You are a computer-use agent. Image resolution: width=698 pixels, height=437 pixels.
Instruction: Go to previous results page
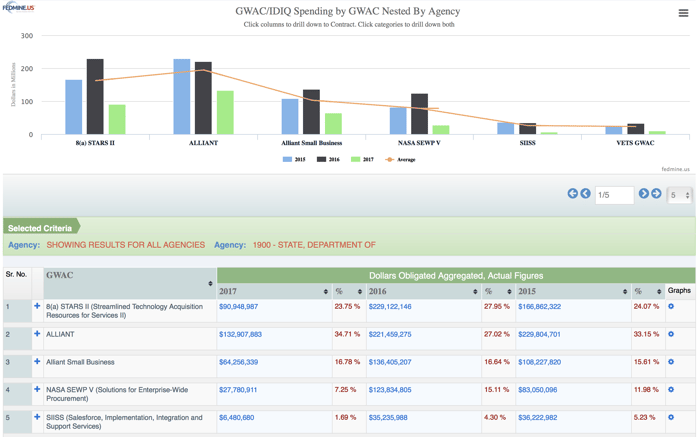pyautogui.click(x=585, y=194)
